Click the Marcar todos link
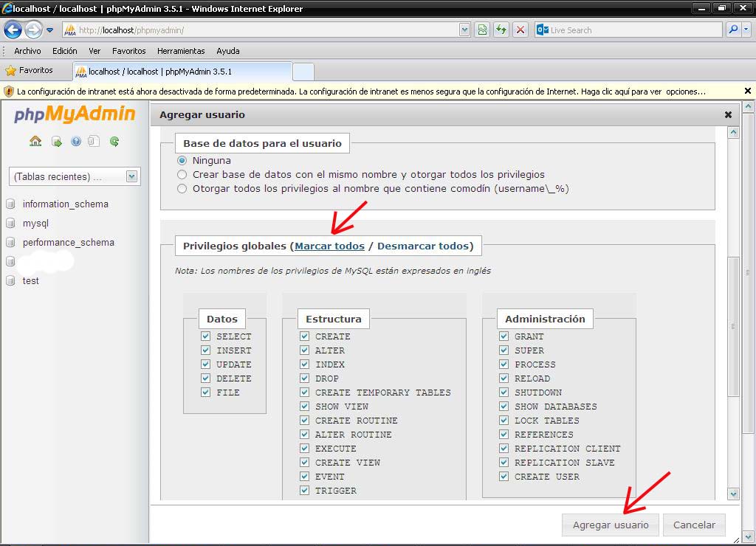Screen dimensions: 756x546 pyautogui.click(x=330, y=246)
